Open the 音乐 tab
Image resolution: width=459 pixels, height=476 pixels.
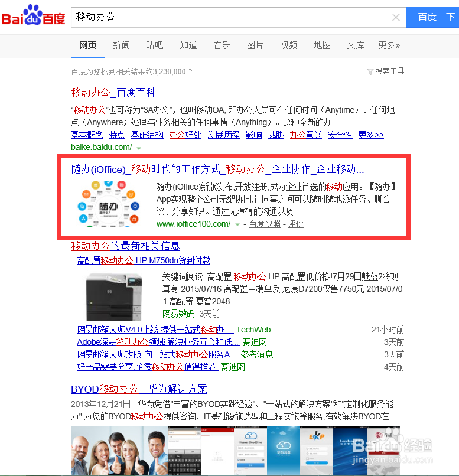click(x=222, y=45)
